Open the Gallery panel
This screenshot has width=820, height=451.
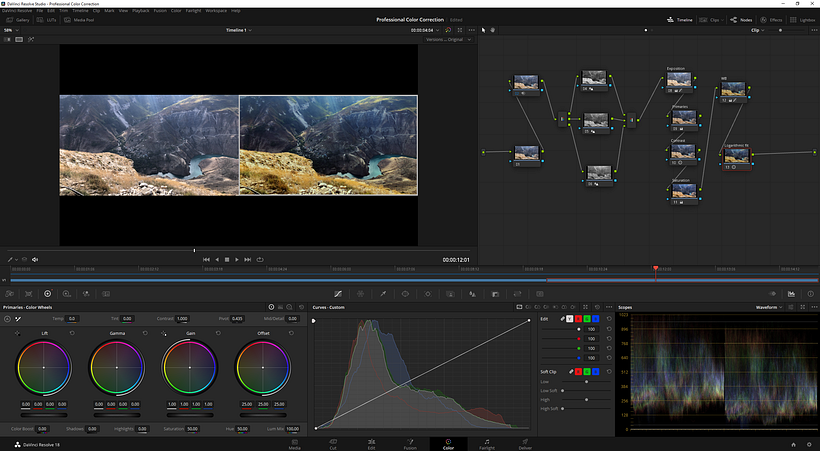click(18, 20)
